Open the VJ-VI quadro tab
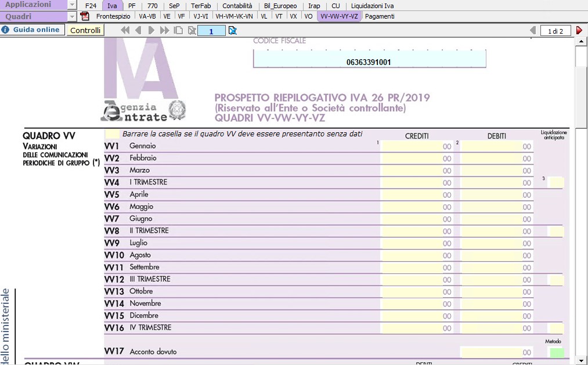Image resolution: width=588 pixels, height=365 pixels. pyautogui.click(x=201, y=16)
